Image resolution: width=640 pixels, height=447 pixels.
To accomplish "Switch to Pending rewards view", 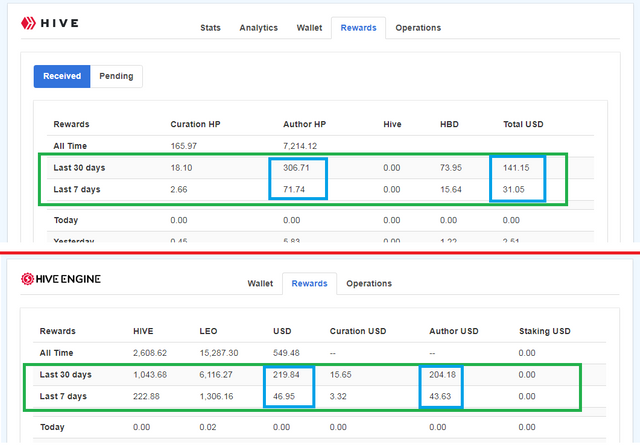I will [116, 76].
